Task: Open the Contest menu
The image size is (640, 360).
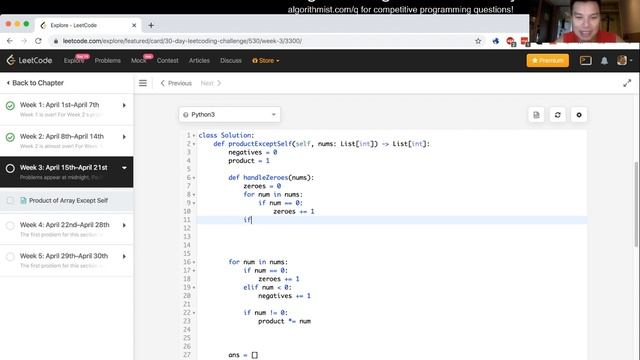Action: coord(167,60)
